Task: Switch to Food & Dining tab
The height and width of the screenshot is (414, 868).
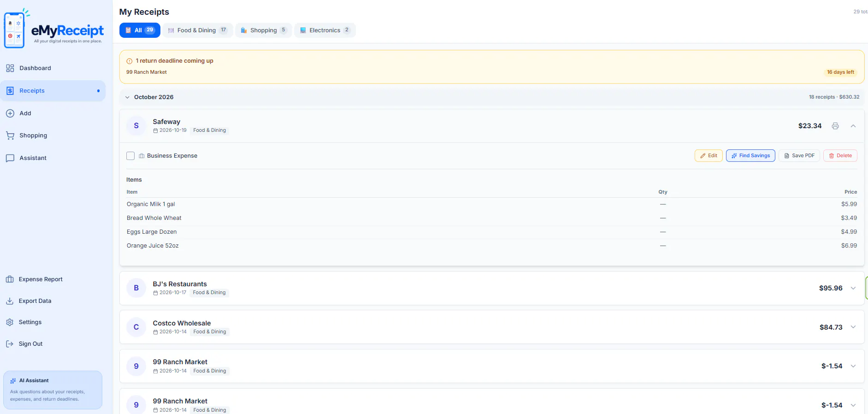Action: click(197, 30)
